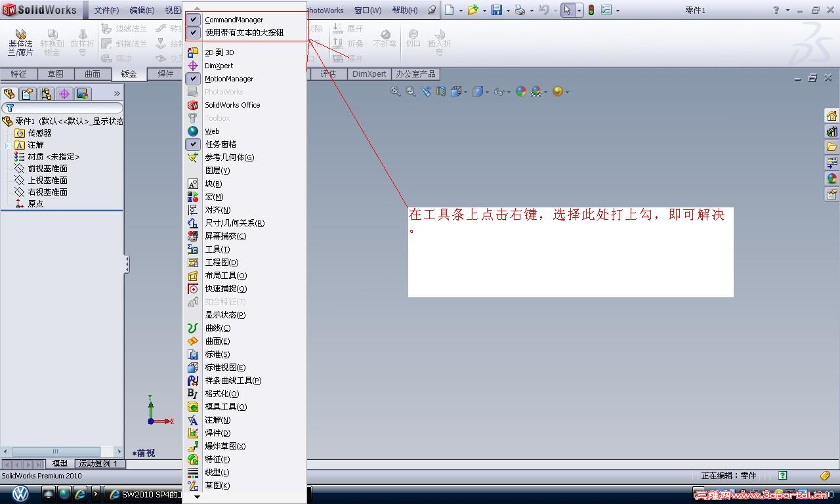
Task: Open the SW2010 SP4 taskbar window button
Action: click(143, 493)
